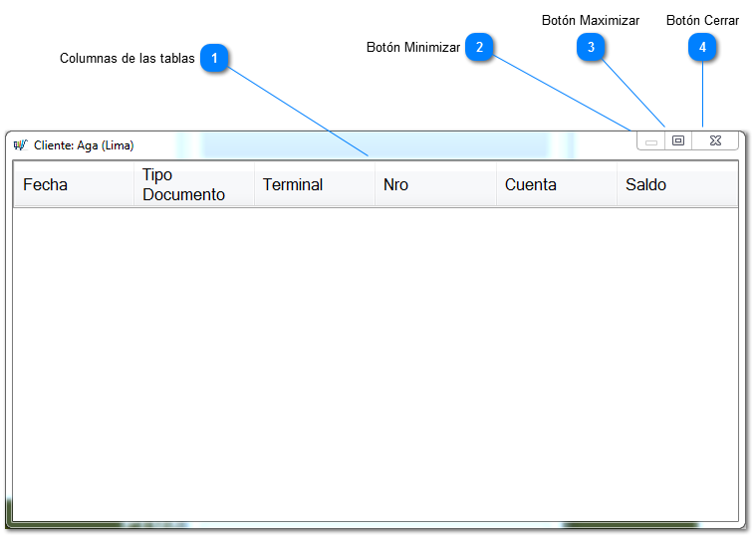The image size is (756, 538).
Task: Click the Fecha column header
Action: 74,184
